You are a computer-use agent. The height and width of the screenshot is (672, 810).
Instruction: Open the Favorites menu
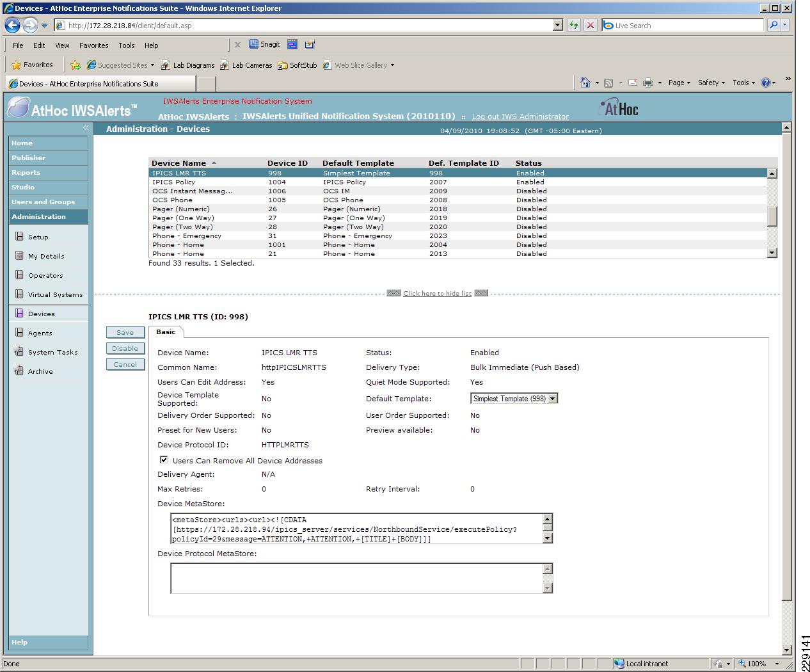[x=93, y=45]
